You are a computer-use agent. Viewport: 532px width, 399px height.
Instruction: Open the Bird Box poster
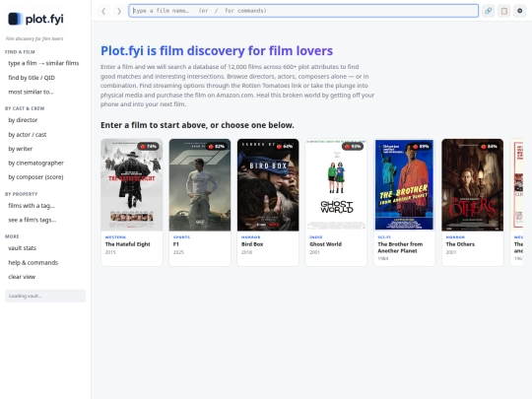(x=268, y=185)
